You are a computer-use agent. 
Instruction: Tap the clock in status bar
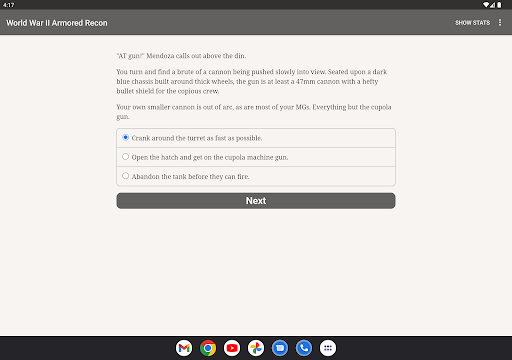point(9,5)
